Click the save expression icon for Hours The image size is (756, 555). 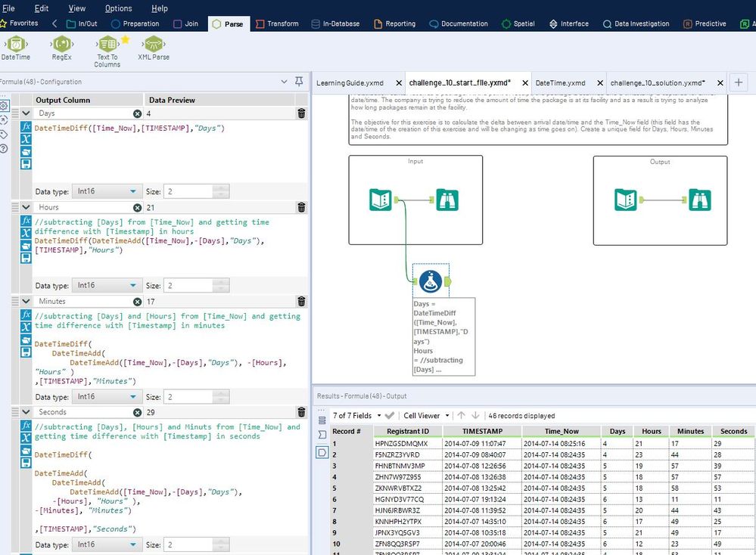pos(26,258)
